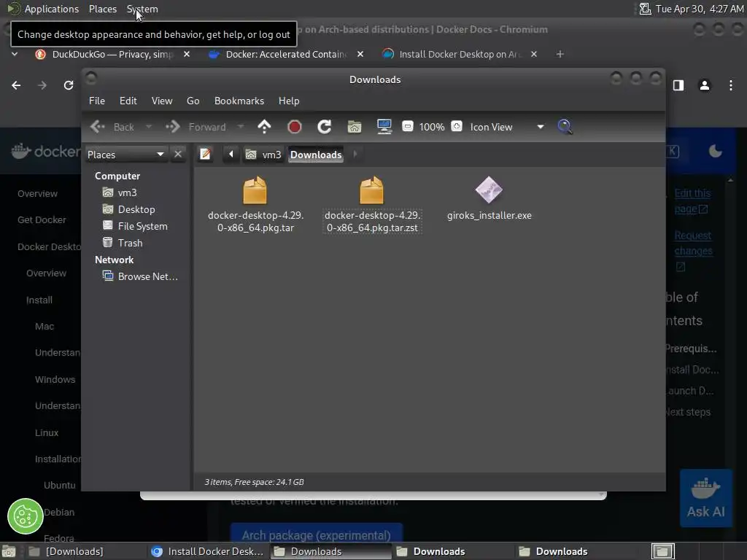The width and height of the screenshot is (747, 560).
Task: Open home folder toolbar icon
Action: pyautogui.click(x=355, y=127)
